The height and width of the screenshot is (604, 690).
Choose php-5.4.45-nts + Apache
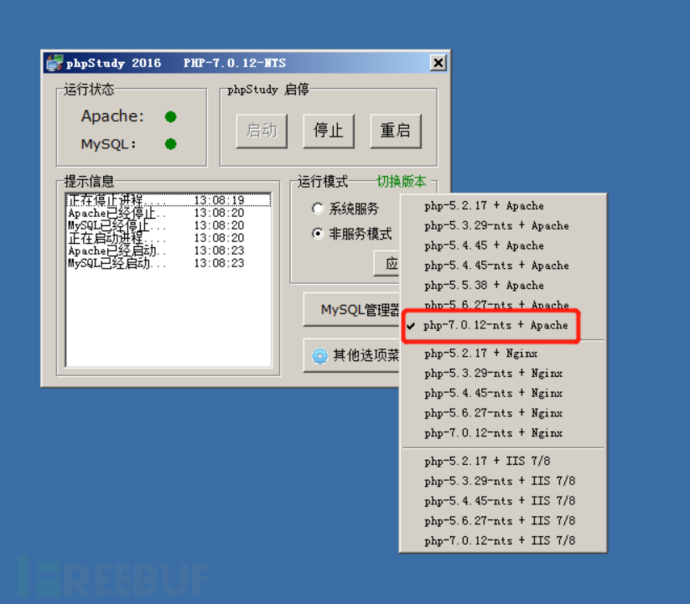[x=503, y=266]
